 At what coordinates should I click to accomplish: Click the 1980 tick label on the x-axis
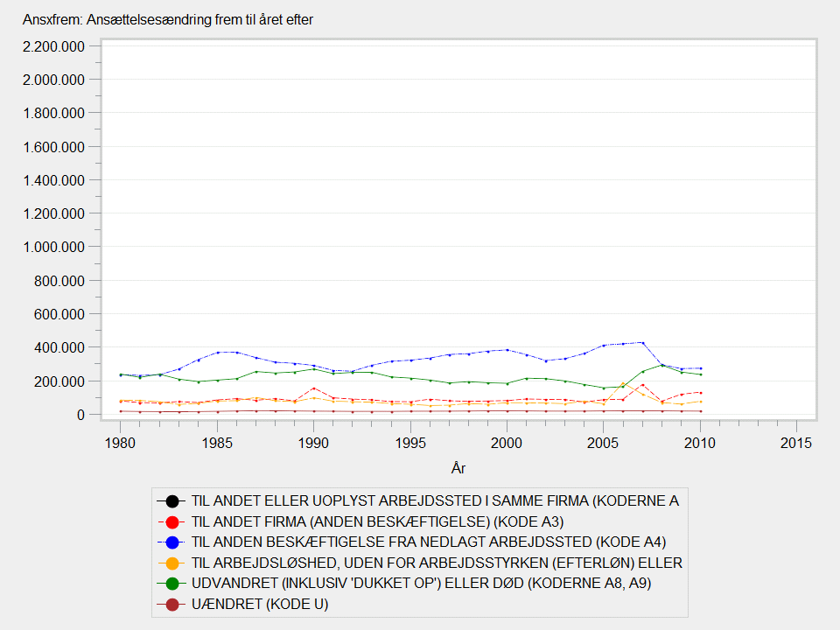click(x=121, y=444)
